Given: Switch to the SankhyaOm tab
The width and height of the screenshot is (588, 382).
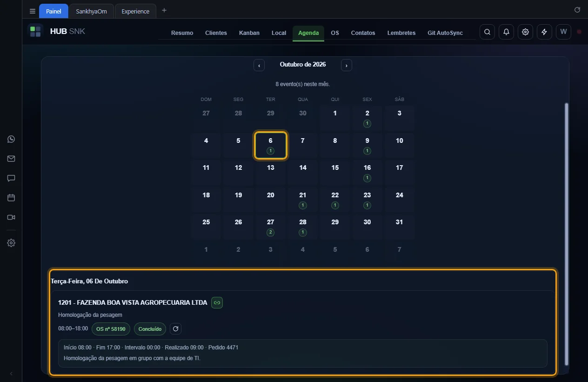Looking at the screenshot, I should [92, 11].
